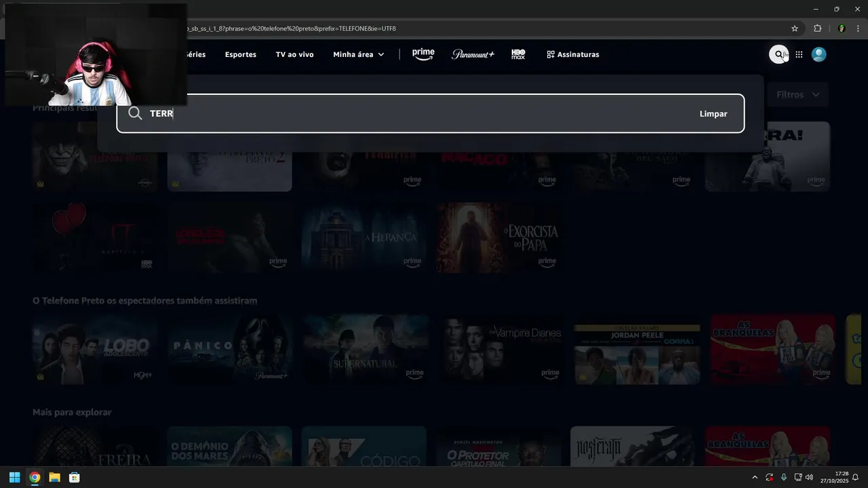The image size is (868, 488).
Task: Open notifications bell in taskbar
Action: (856, 477)
